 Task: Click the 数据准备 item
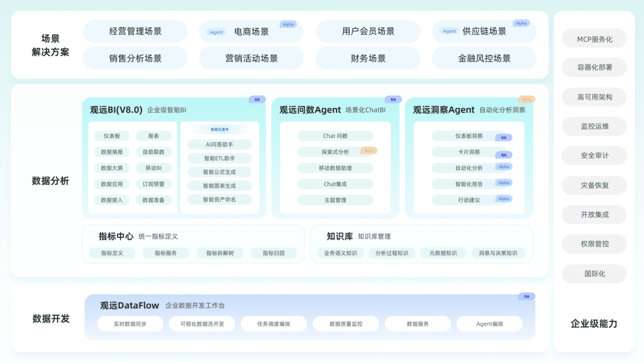tap(154, 200)
